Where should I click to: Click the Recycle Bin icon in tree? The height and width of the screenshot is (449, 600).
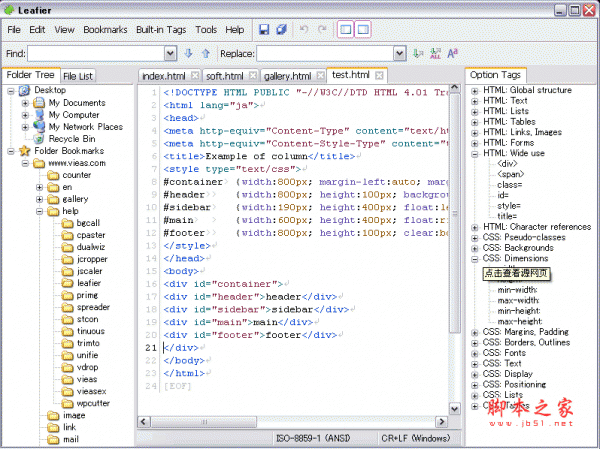point(39,139)
